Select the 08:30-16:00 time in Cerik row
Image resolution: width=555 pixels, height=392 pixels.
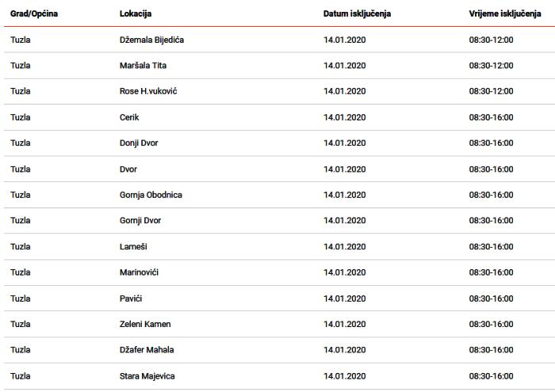[491, 117]
